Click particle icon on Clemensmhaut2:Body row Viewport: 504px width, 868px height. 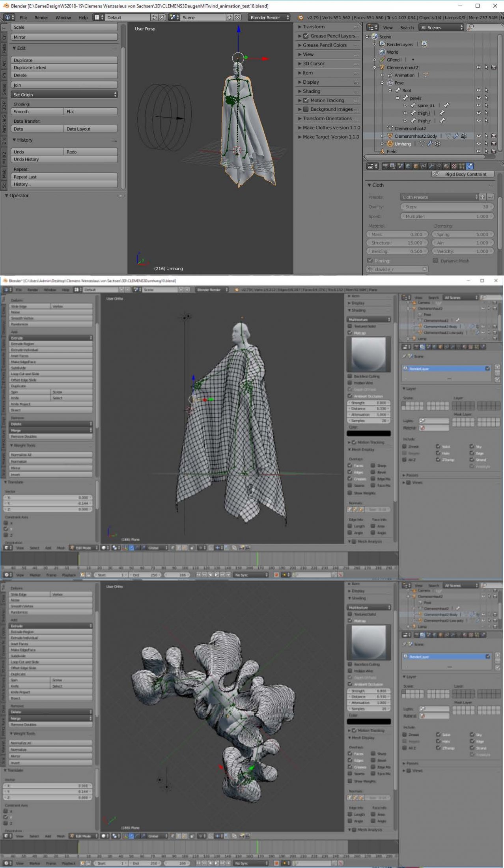click(x=464, y=136)
